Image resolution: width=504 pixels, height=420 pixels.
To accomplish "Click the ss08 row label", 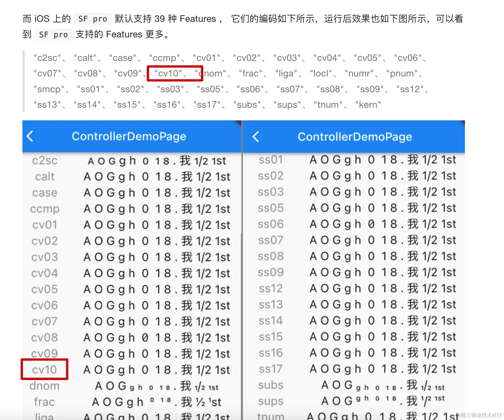I will tap(271, 256).
